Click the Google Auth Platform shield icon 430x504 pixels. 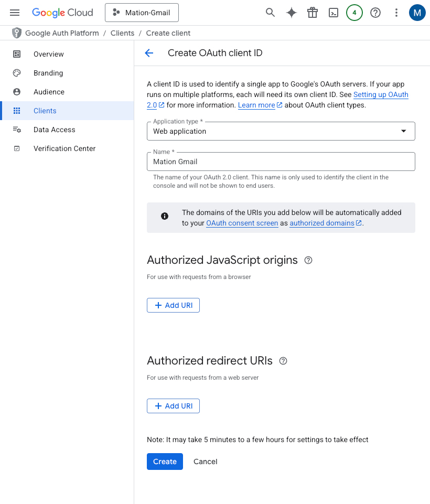point(17,33)
